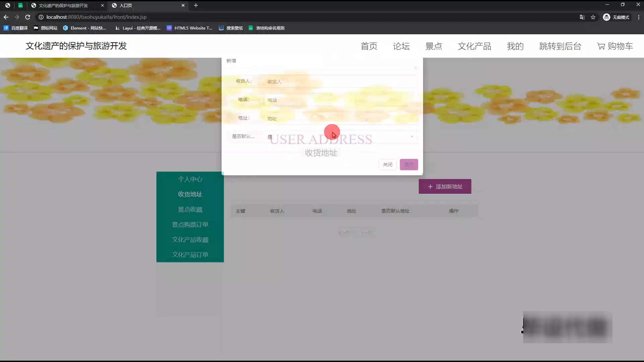Close the 新增 dialog with the X
Viewport: 644px width, 362px height.
coord(415,68)
